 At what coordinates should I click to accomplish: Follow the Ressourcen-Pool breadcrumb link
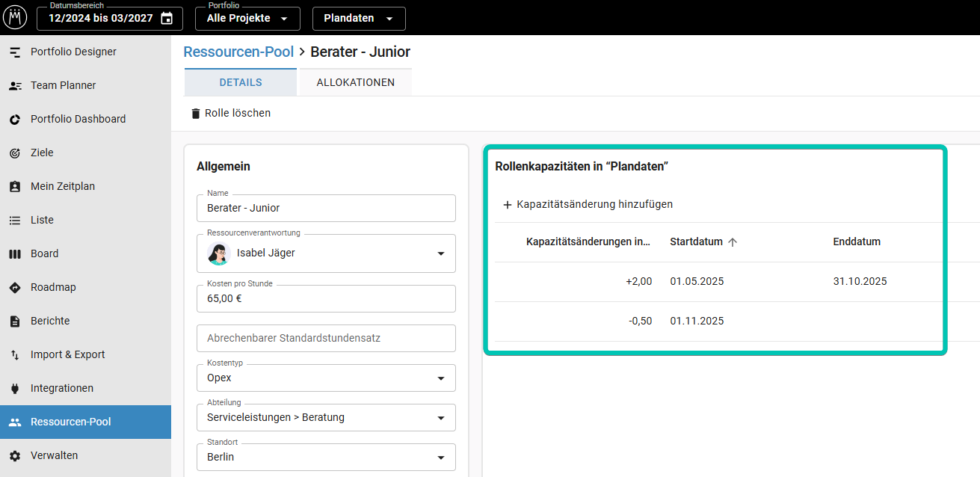tap(238, 52)
